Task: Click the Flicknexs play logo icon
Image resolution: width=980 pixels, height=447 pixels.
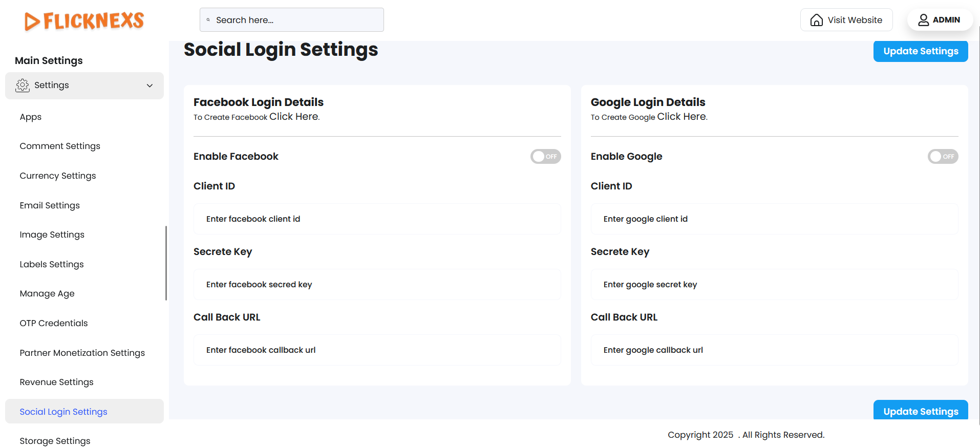Action: [32, 22]
